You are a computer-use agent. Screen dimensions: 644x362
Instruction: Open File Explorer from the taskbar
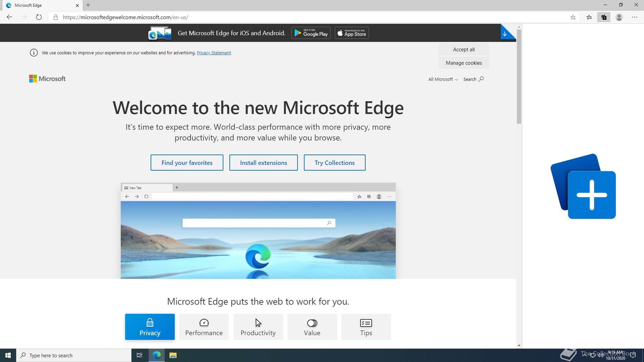click(173, 355)
